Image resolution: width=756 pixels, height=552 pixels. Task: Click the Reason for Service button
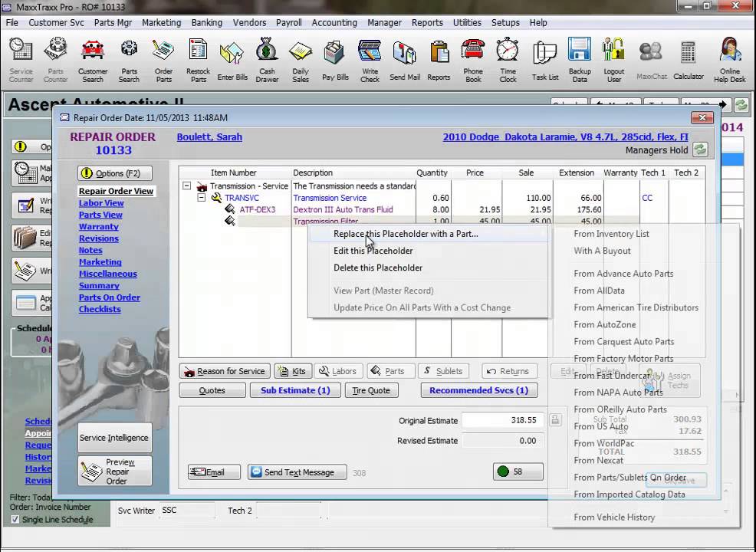tap(225, 371)
